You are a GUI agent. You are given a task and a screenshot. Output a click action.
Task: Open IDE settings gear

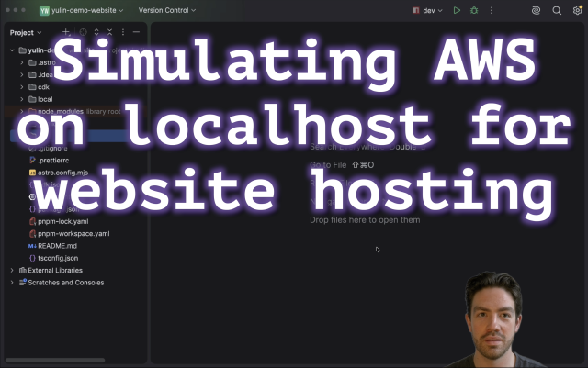[x=578, y=10]
